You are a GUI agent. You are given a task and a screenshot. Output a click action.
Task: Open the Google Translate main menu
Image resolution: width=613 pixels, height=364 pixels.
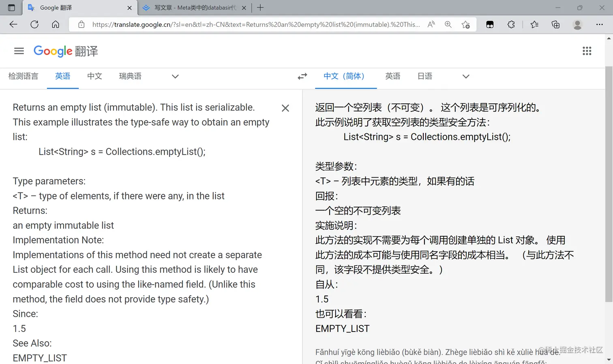pos(19,51)
